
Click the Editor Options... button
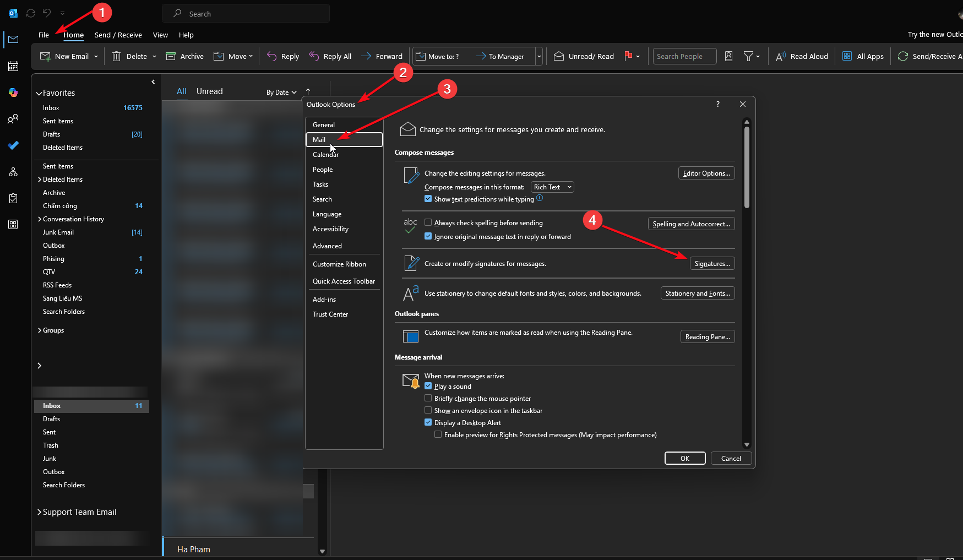coord(706,173)
